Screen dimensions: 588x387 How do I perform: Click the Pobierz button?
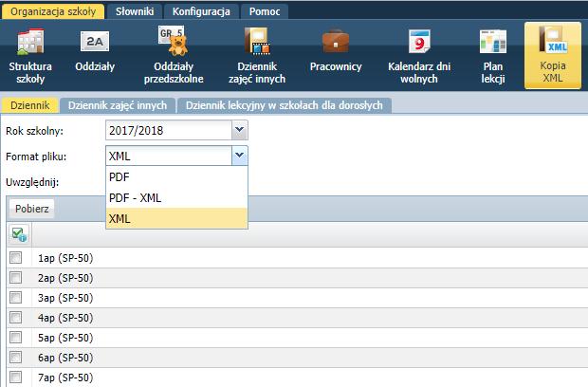[x=32, y=209]
